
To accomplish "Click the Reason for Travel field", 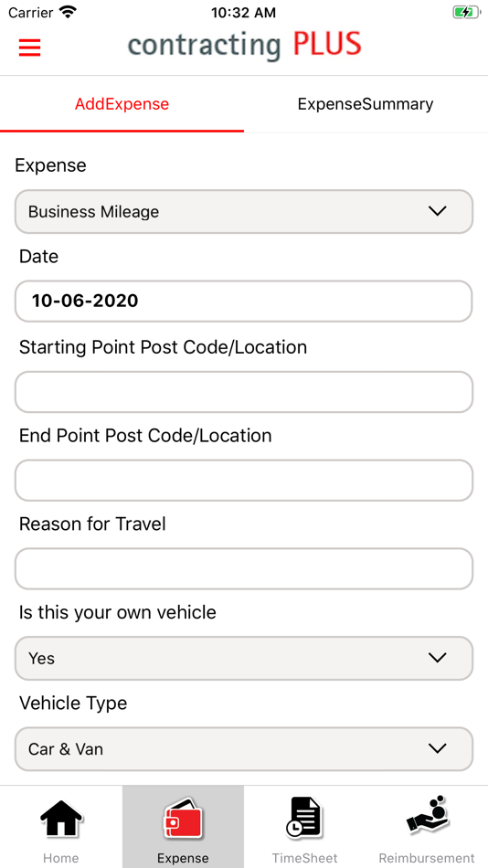I will (244, 569).
